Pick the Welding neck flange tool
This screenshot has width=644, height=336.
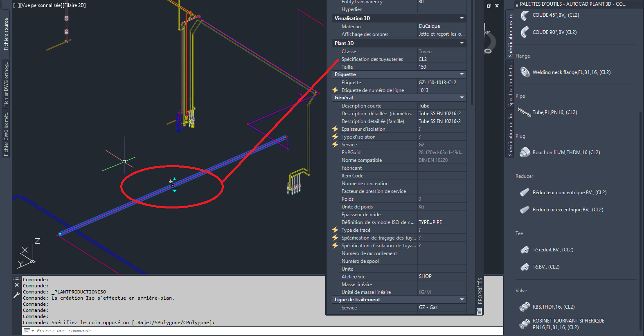pos(565,72)
